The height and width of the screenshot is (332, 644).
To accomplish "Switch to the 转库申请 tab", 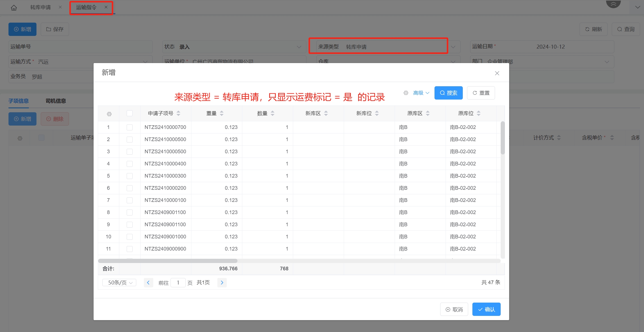I will (x=41, y=7).
